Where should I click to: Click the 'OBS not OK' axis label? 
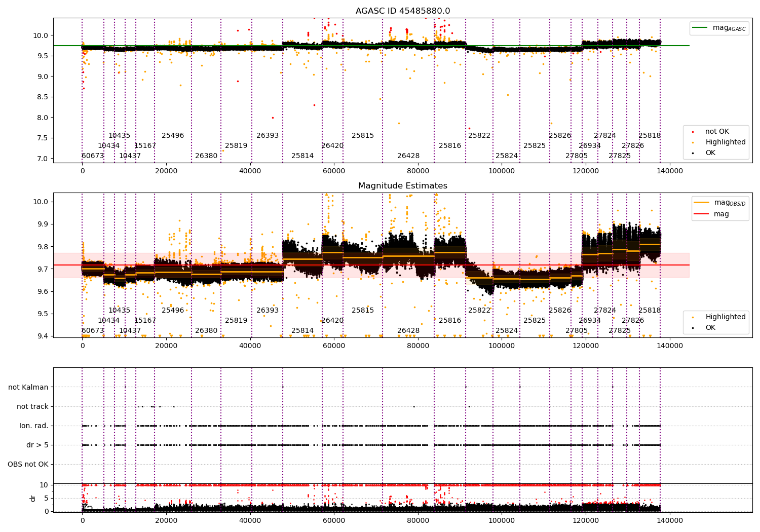[x=28, y=464]
